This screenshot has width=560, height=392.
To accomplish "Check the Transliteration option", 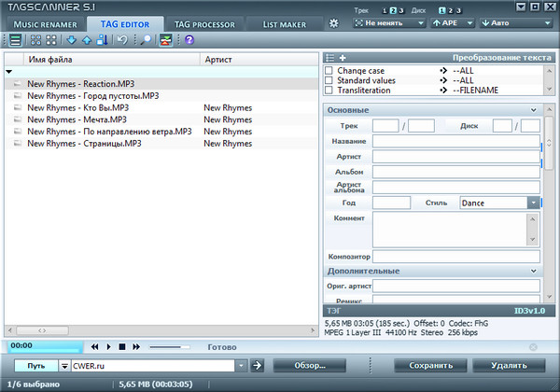I will (329, 91).
